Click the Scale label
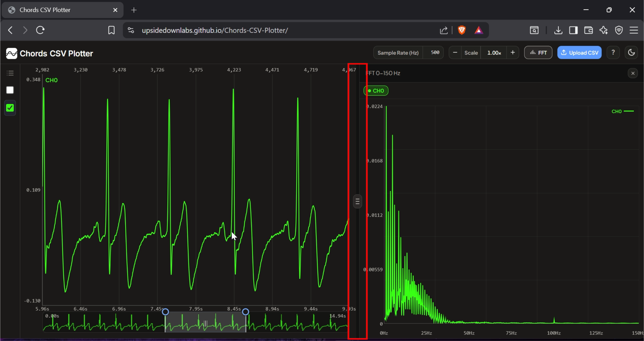The height and width of the screenshot is (341, 644). (x=471, y=53)
